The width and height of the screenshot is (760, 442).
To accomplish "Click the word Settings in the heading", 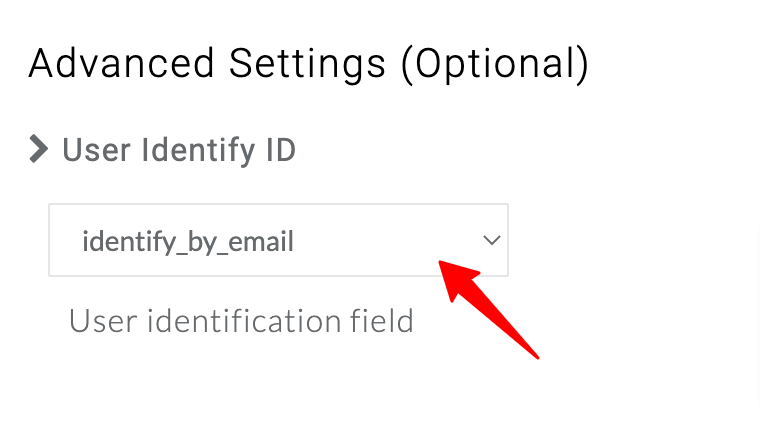I will point(307,65).
